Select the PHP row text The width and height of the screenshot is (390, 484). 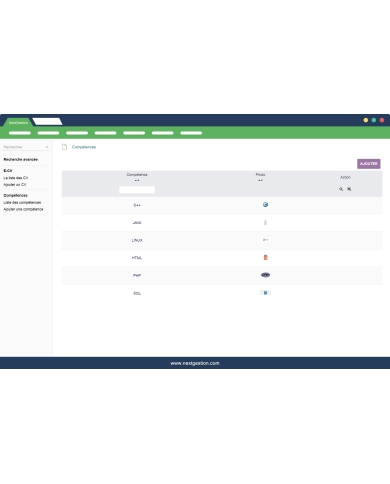[x=137, y=276]
